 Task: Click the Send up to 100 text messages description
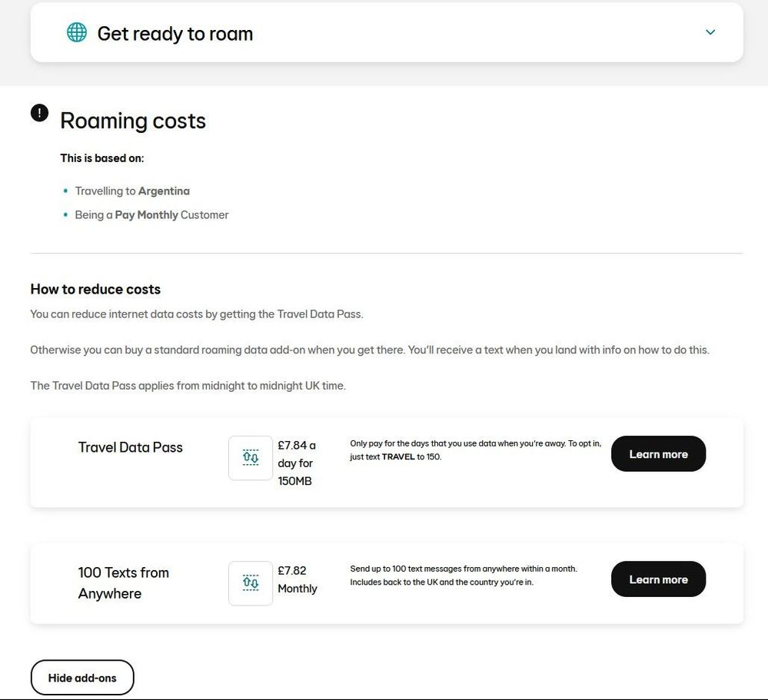[464, 576]
